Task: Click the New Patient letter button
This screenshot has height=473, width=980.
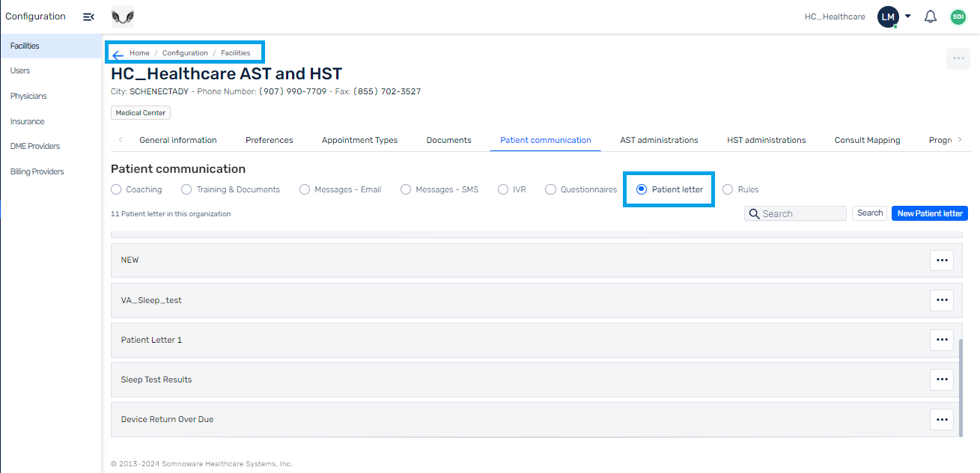Action: coord(930,213)
